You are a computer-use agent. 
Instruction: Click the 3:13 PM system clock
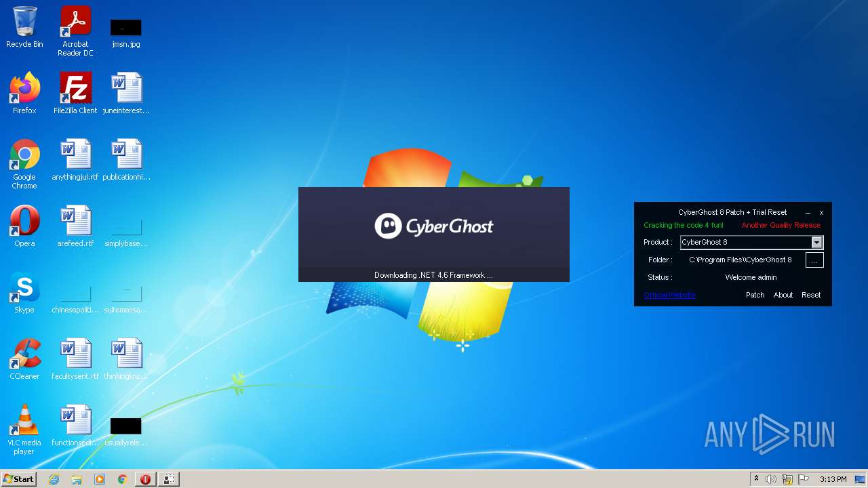[833, 479]
